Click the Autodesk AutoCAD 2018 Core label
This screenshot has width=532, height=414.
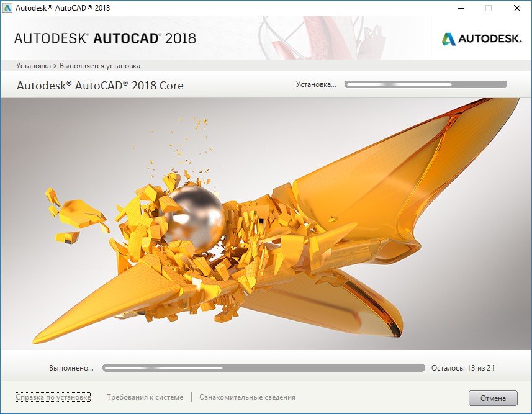[100, 86]
